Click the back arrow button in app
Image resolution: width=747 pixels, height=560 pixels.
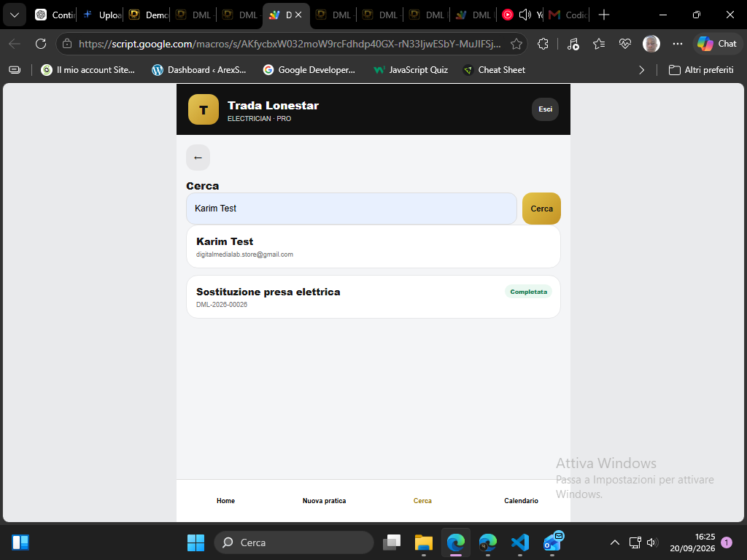[198, 157]
